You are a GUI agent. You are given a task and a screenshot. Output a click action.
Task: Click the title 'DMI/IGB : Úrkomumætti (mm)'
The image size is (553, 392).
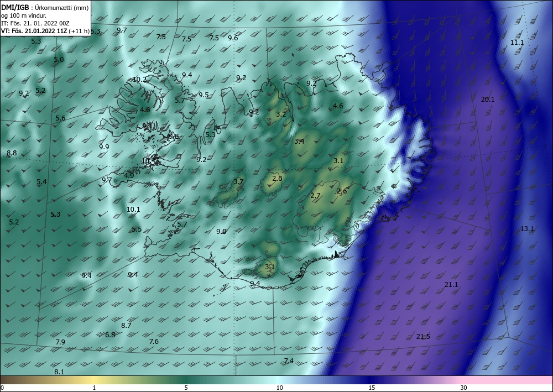[x=44, y=7]
